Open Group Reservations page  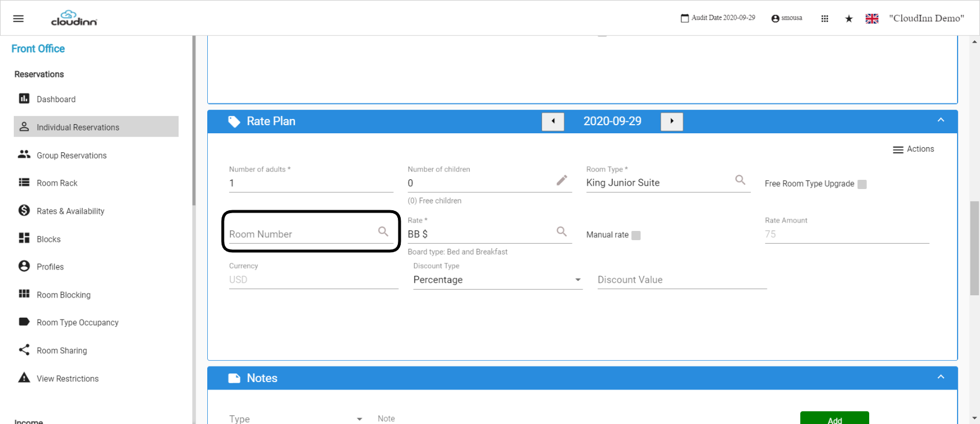coord(96,155)
